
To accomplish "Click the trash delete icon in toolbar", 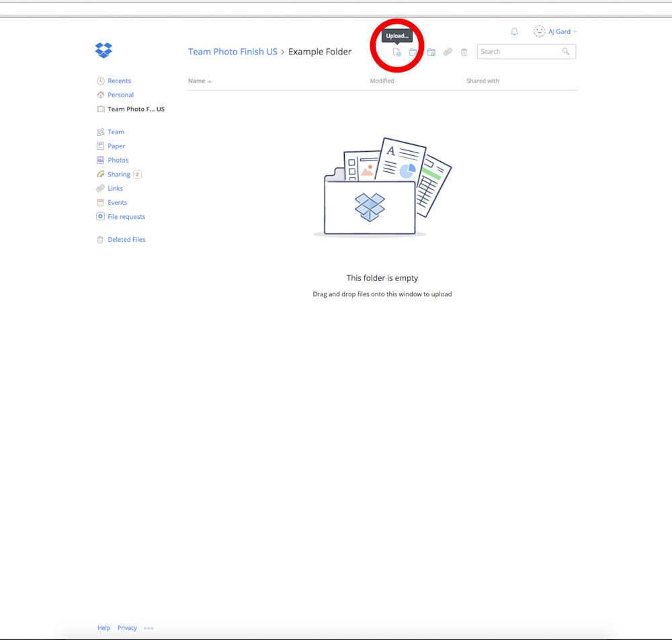I will point(464,52).
